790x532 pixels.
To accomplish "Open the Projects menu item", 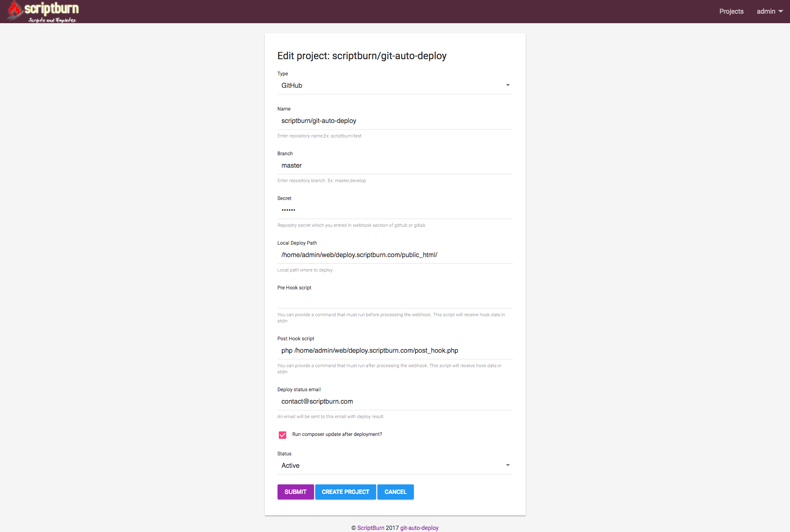I will [x=731, y=12].
